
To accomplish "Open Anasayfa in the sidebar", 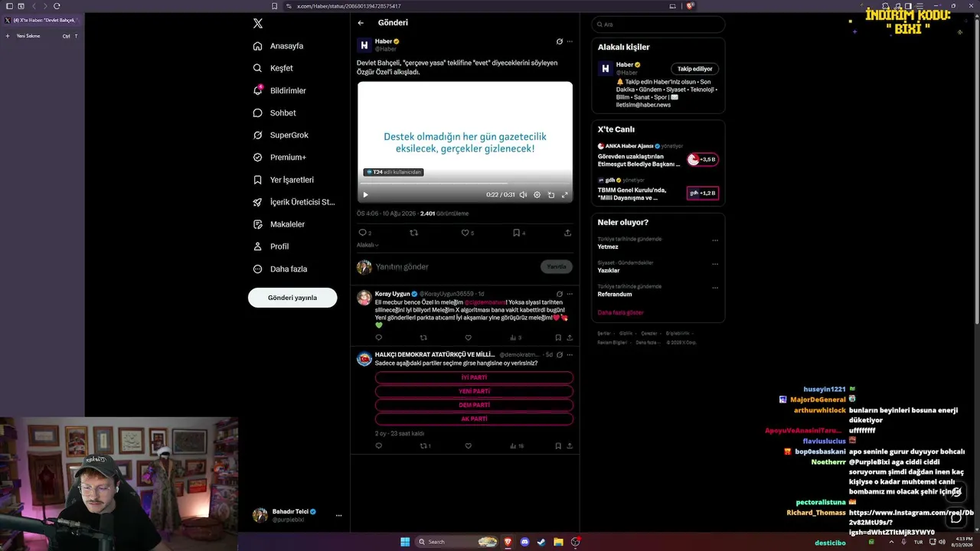I will point(278,46).
